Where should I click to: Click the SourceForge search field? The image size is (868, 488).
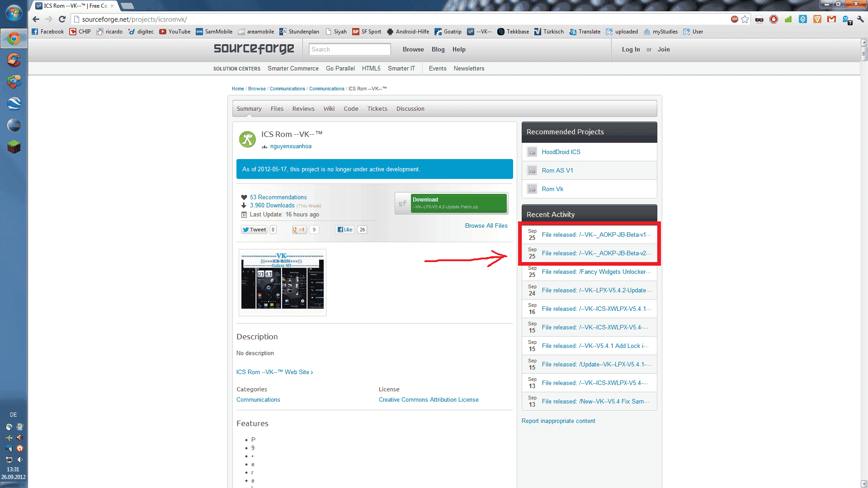pos(349,49)
